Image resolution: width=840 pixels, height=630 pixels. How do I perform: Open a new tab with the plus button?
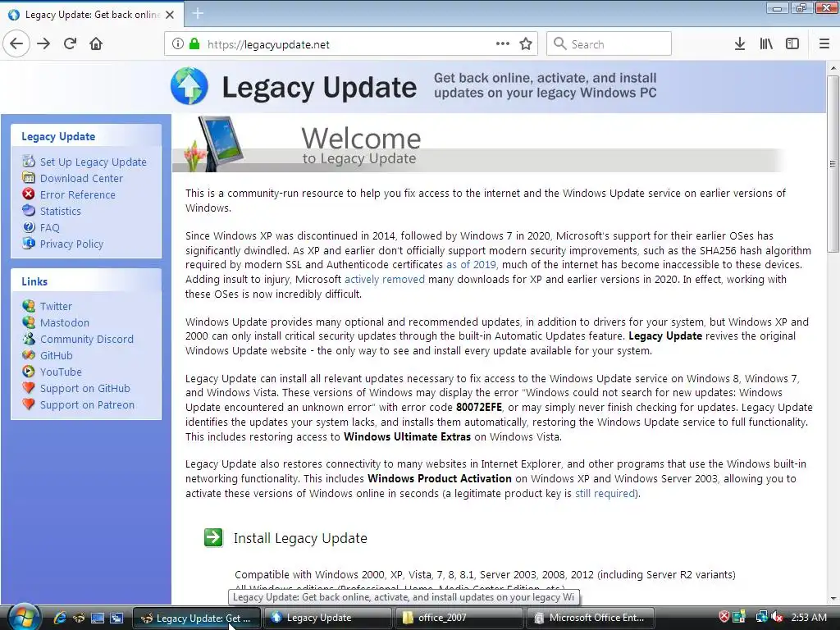click(198, 13)
